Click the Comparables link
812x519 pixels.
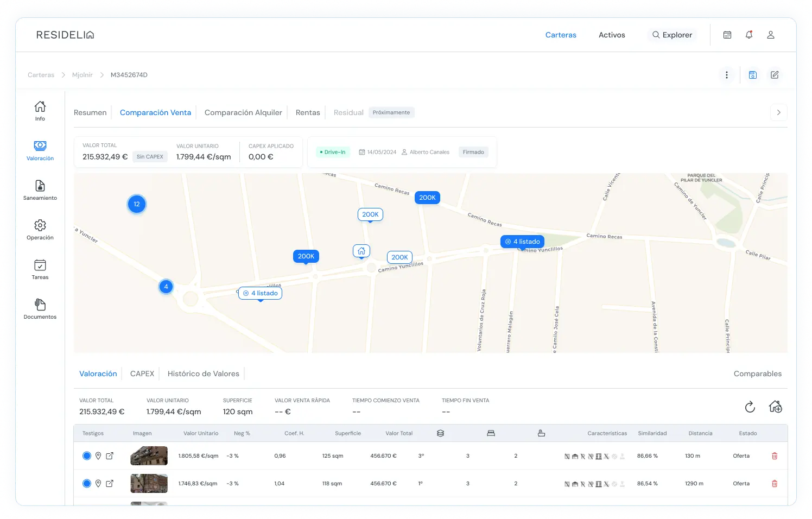point(758,374)
